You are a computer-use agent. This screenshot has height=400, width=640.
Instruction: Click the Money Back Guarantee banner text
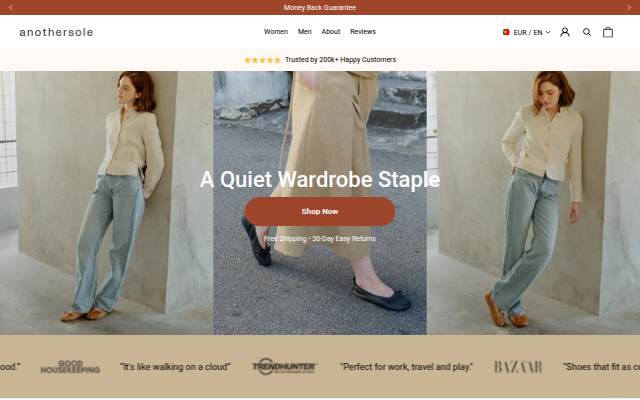point(320,7)
